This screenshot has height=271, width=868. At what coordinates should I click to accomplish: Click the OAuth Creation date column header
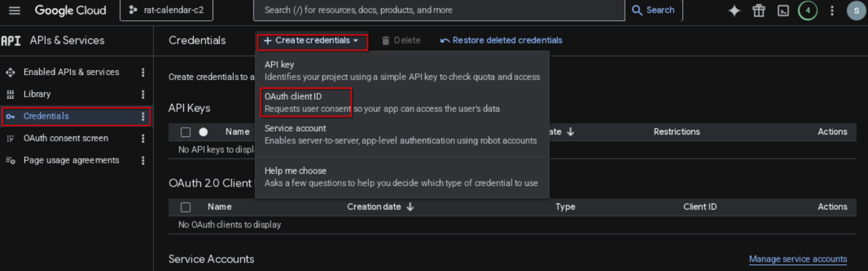pos(374,207)
